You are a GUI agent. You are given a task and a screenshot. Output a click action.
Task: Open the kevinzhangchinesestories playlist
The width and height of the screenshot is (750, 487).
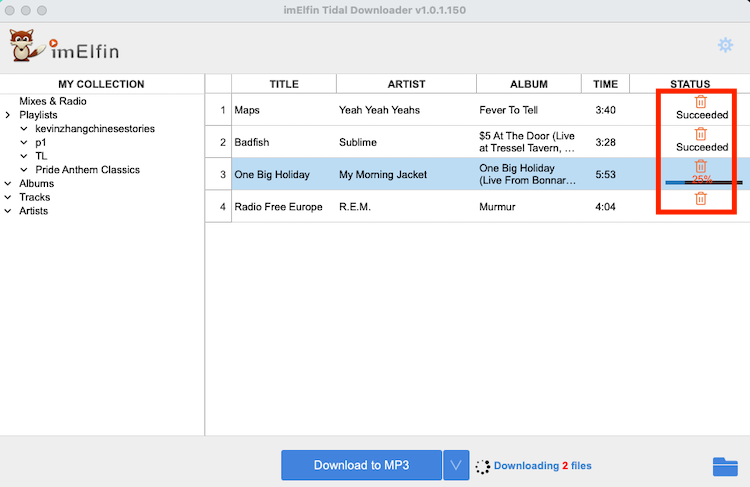(95, 129)
